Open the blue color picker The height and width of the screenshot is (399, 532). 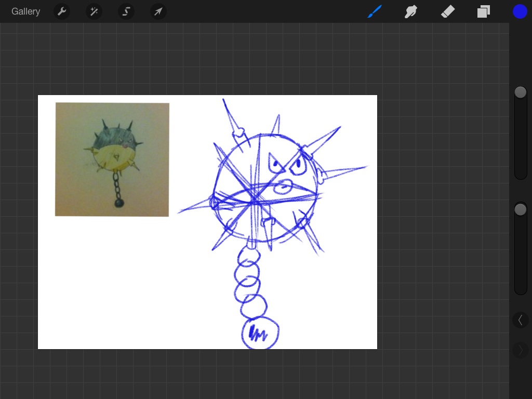[520, 11]
